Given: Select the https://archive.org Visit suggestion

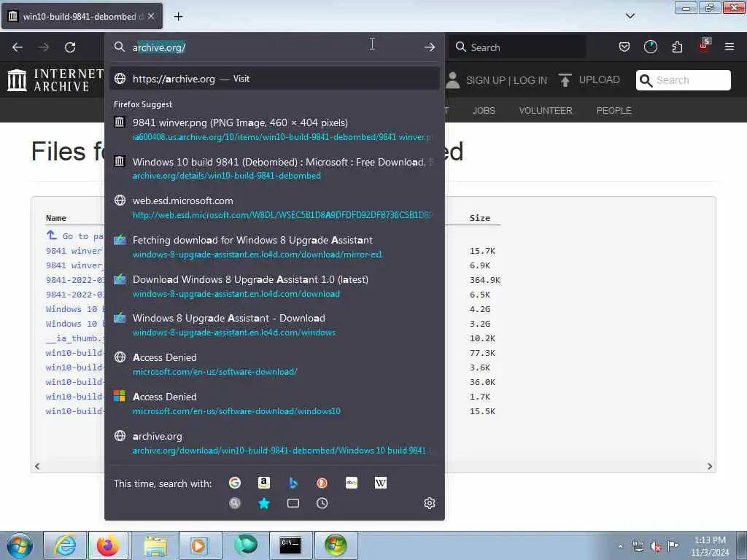Looking at the screenshot, I should (274, 79).
